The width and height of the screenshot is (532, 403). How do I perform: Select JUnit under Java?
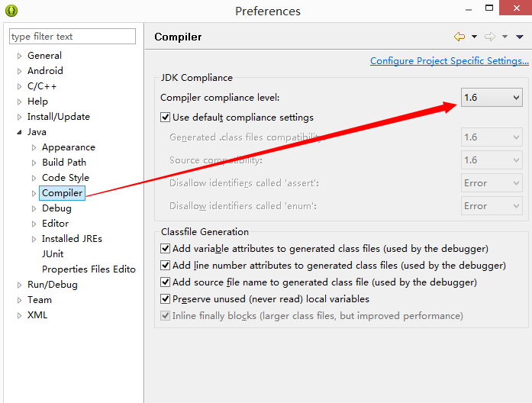(x=53, y=254)
